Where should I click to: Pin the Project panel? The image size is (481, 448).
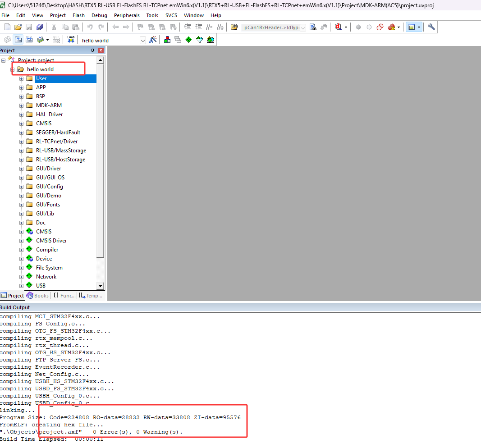pyautogui.click(x=93, y=50)
